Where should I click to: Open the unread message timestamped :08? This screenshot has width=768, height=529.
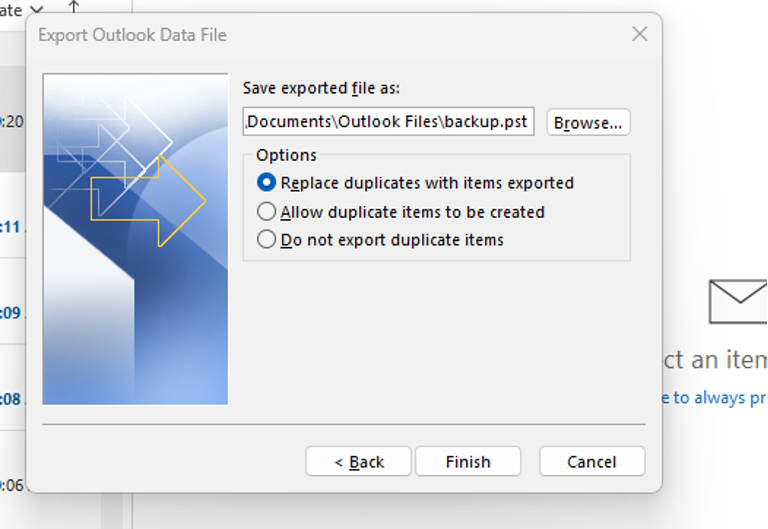tap(12, 399)
